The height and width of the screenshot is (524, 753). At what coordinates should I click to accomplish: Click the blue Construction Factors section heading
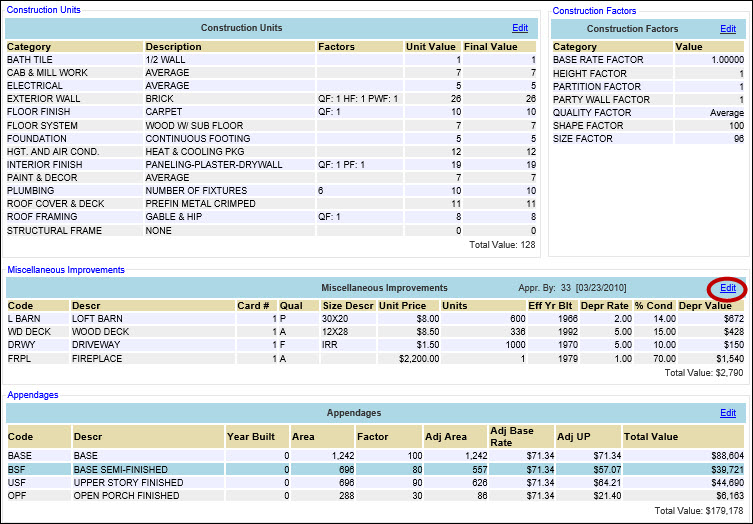[x=593, y=10]
